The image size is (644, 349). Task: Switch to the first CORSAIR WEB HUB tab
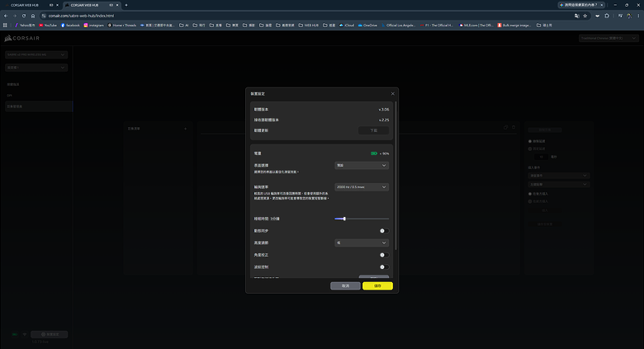tap(31, 5)
